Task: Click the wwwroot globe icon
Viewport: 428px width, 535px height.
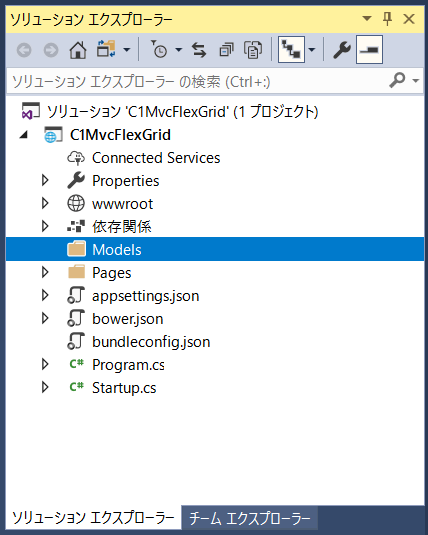Action: click(x=76, y=204)
